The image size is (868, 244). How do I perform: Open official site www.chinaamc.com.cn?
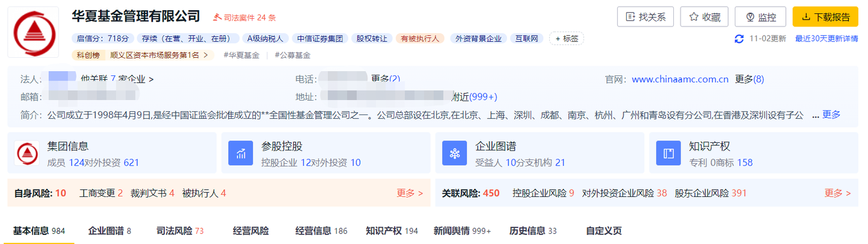[x=680, y=79]
